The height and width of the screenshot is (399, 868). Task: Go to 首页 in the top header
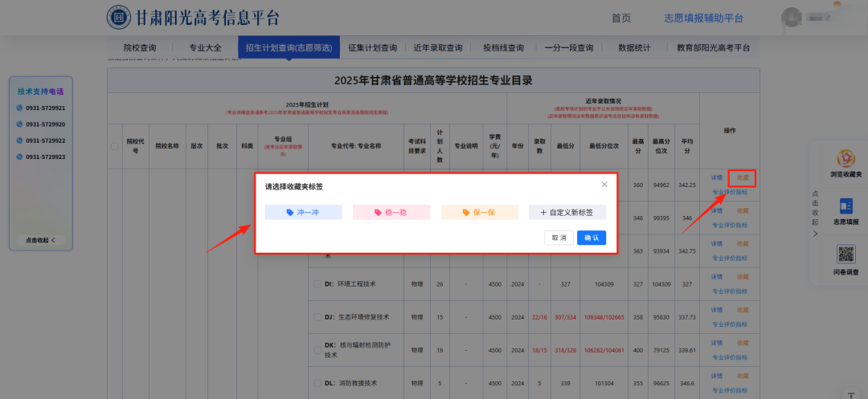pos(621,18)
